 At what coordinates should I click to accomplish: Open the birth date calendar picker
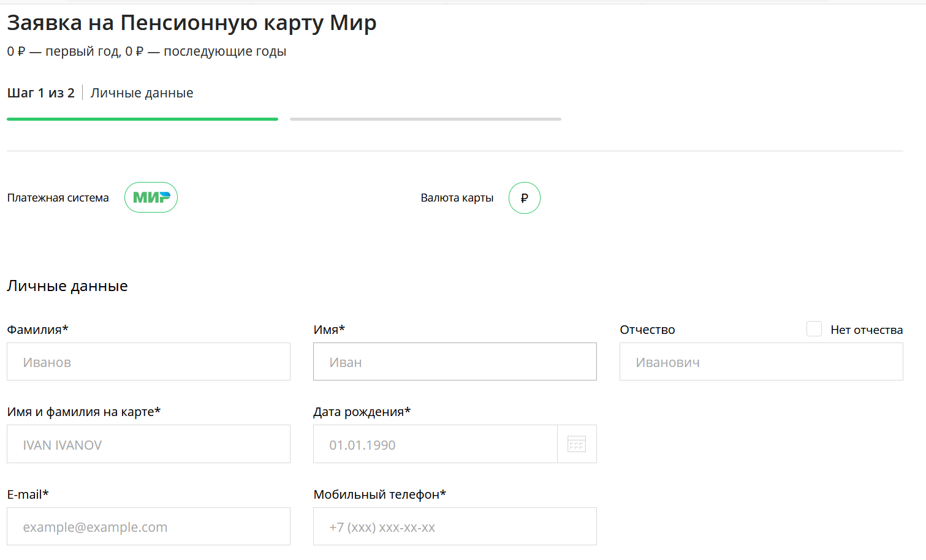(x=577, y=444)
